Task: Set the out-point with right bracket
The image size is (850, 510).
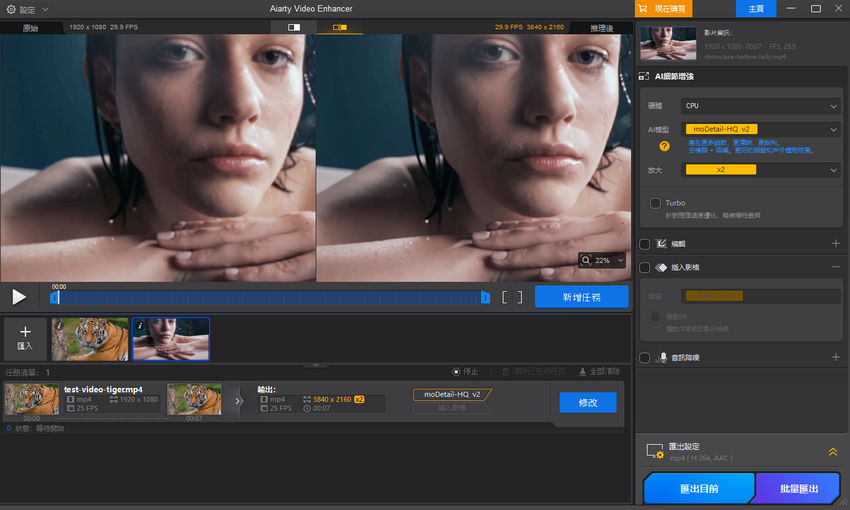Action: [x=519, y=297]
